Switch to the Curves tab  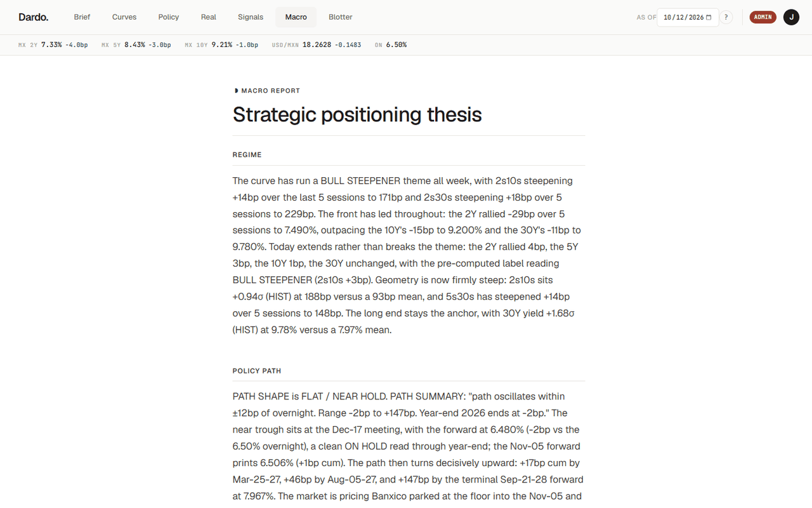tap(124, 17)
